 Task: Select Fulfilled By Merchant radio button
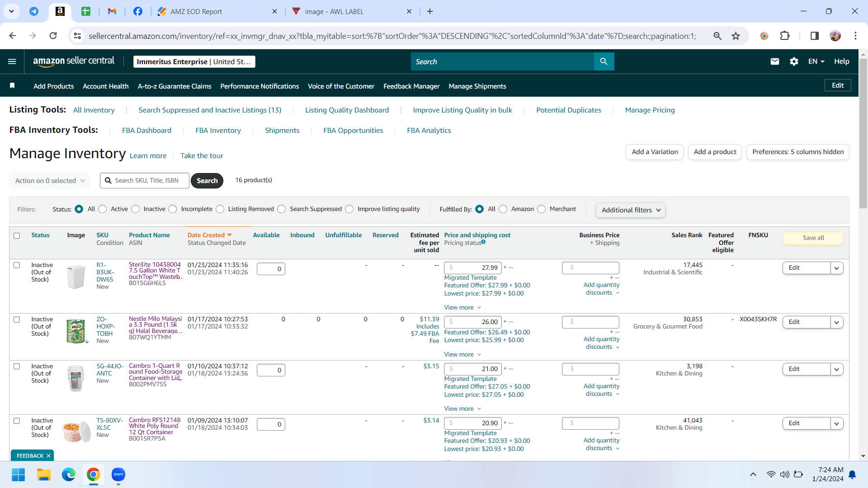point(542,209)
